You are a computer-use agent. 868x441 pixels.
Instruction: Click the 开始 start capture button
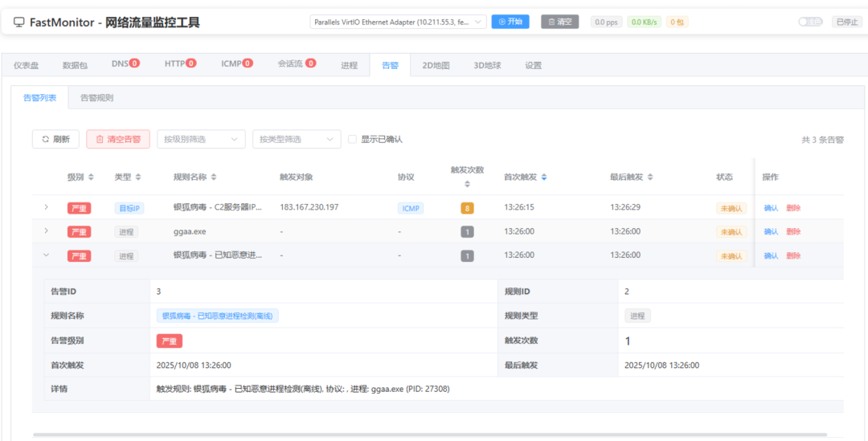(510, 22)
